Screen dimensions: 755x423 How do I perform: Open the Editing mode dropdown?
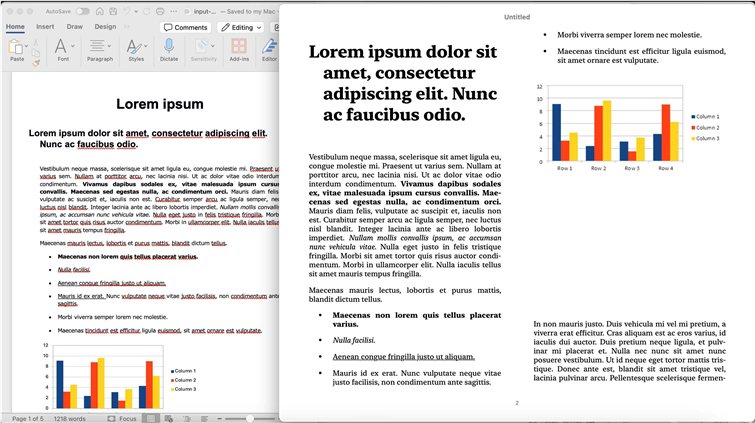tap(239, 27)
